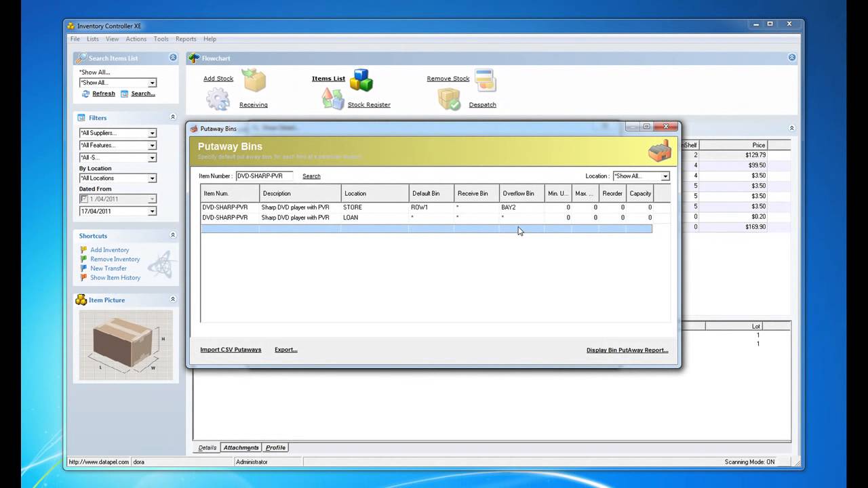868x488 pixels.
Task: Click the Search... link in Search panel
Action: click(x=143, y=94)
